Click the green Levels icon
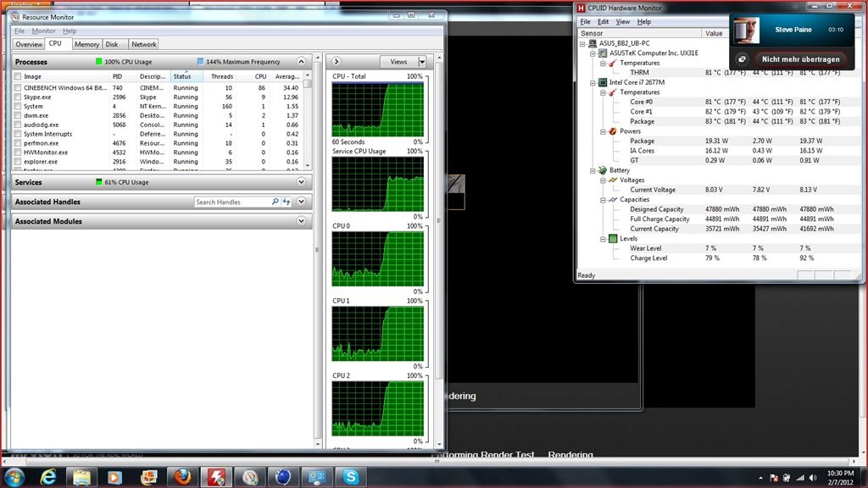Viewport: 868px width, 488px height. [613, 238]
